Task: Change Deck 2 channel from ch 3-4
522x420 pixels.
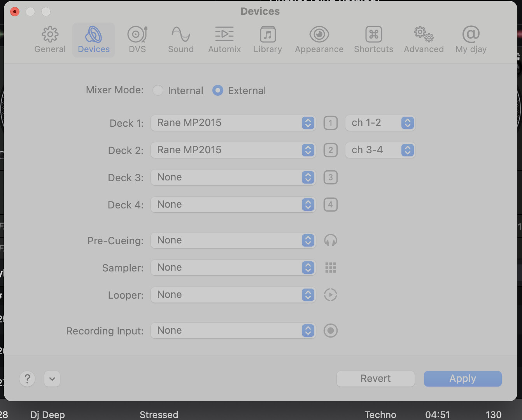Action: [380, 150]
